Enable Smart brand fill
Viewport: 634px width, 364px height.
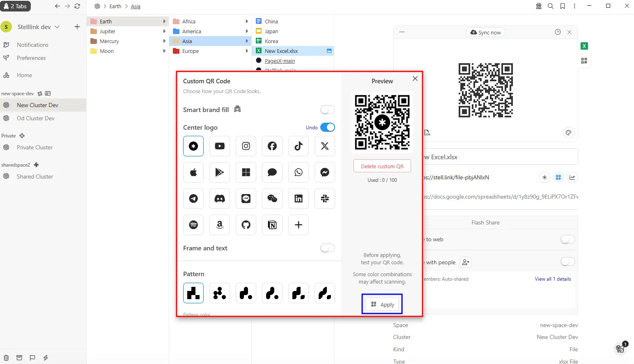pos(327,110)
